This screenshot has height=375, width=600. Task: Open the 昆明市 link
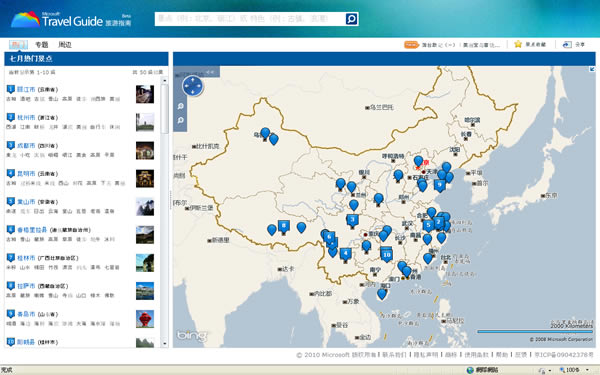[26, 174]
